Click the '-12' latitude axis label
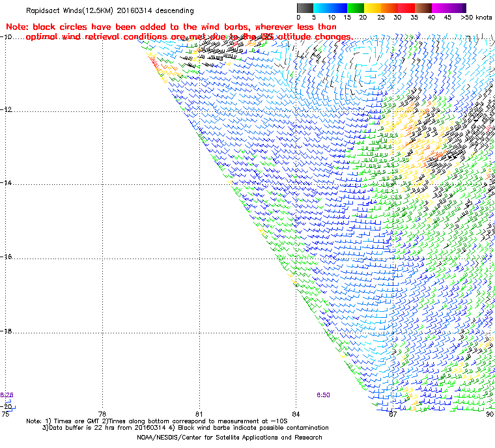This screenshot has width=495, height=448. (x=6, y=109)
